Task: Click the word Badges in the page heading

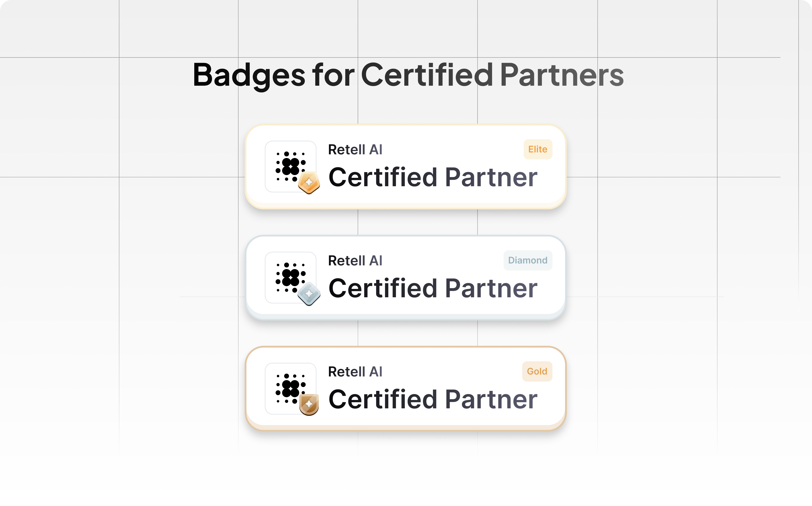Action: pos(249,76)
